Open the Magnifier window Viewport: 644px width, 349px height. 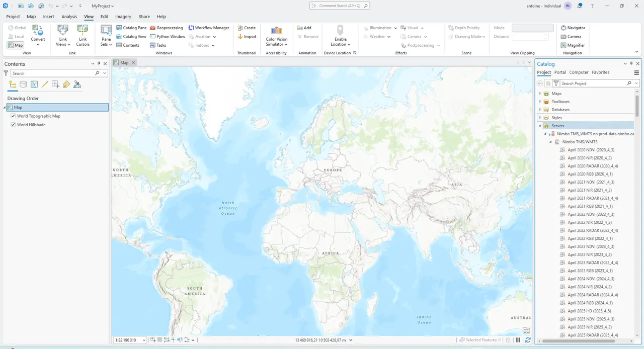coord(572,45)
